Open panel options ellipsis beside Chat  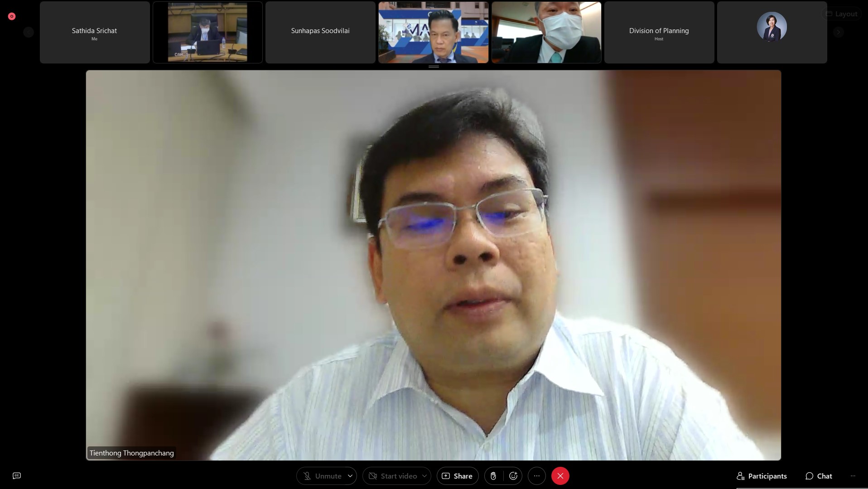(853, 476)
